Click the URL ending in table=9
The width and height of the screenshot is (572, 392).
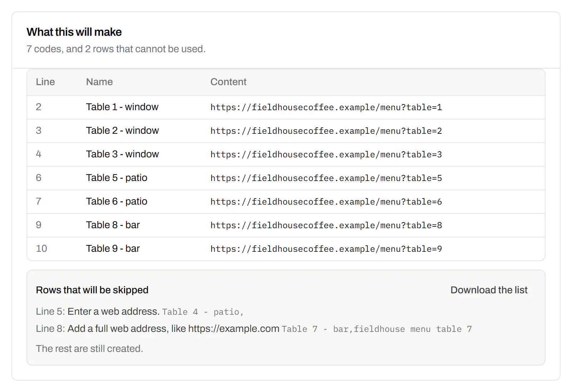click(326, 249)
